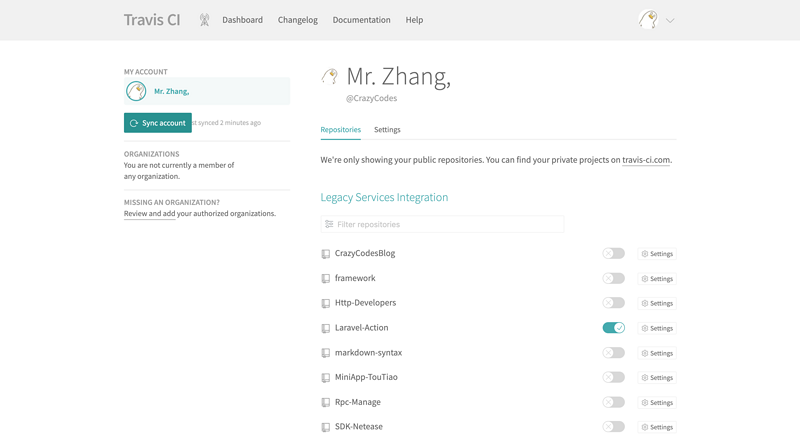
Task: Enable the framework repository toggle
Action: (613, 278)
